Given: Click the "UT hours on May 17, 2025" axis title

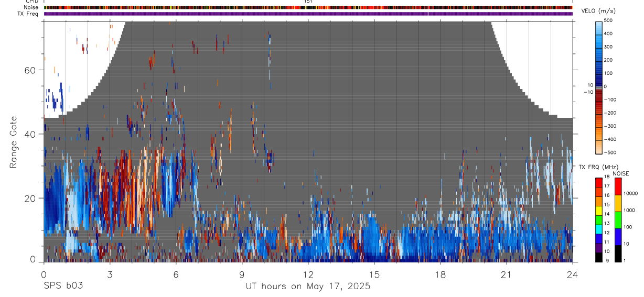Looking at the screenshot, I should click(x=308, y=286).
